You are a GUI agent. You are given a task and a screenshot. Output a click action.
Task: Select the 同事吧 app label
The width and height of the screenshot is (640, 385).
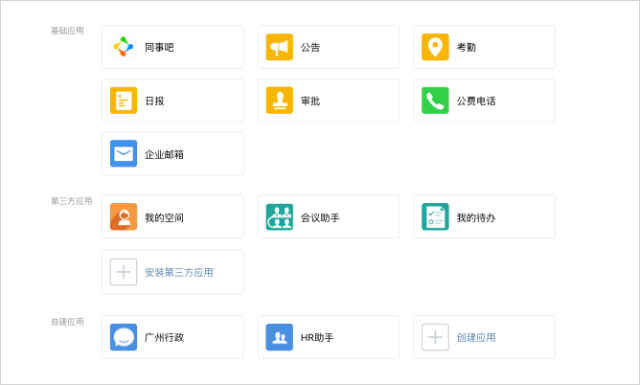click(x=159, y=47)
